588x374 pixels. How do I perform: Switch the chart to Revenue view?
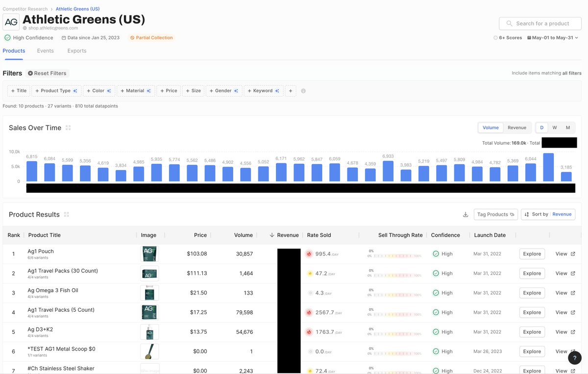click(x=517, y=127)
